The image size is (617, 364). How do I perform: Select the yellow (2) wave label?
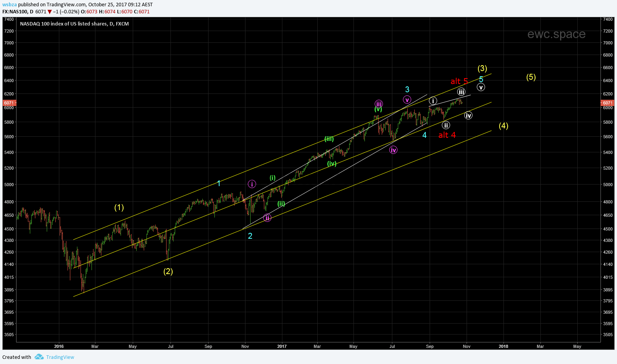[168, 271]
